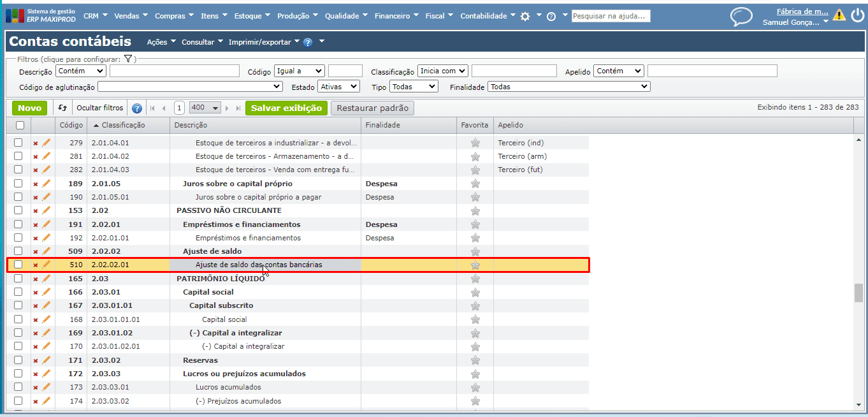Mark Capital social 2.03.01 as favorite star
This screenshot has width=868, height=417.
pos(475,292)
